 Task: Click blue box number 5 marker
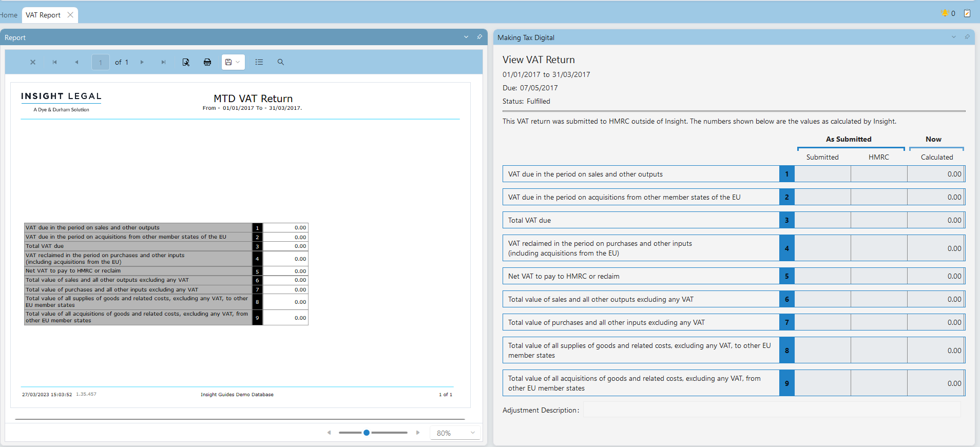pos(786,276)
